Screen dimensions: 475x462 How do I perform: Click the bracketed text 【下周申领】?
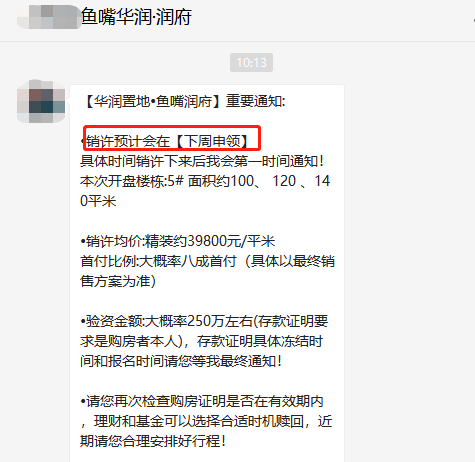(x=211, y=141)
